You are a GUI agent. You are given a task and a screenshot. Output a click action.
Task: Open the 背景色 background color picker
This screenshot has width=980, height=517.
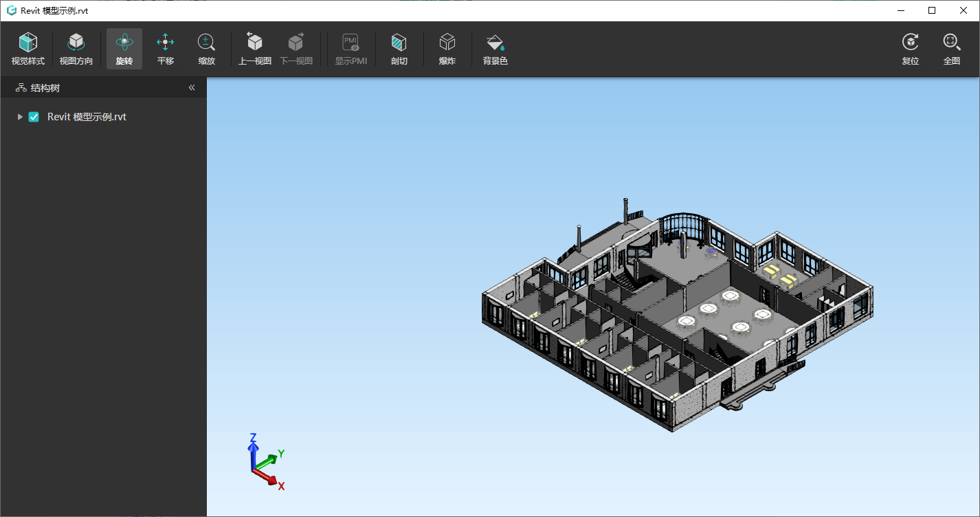pyautogui.click(x=495, y=49)
